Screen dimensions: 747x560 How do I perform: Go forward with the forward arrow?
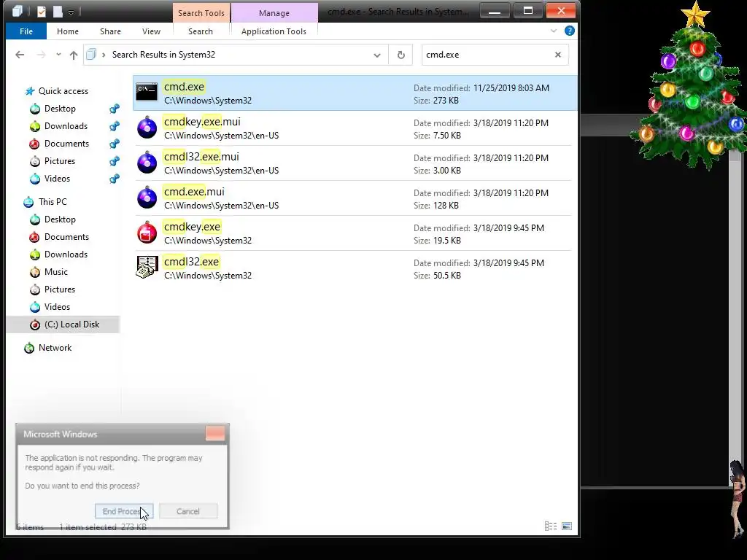[x=41, y=55]
